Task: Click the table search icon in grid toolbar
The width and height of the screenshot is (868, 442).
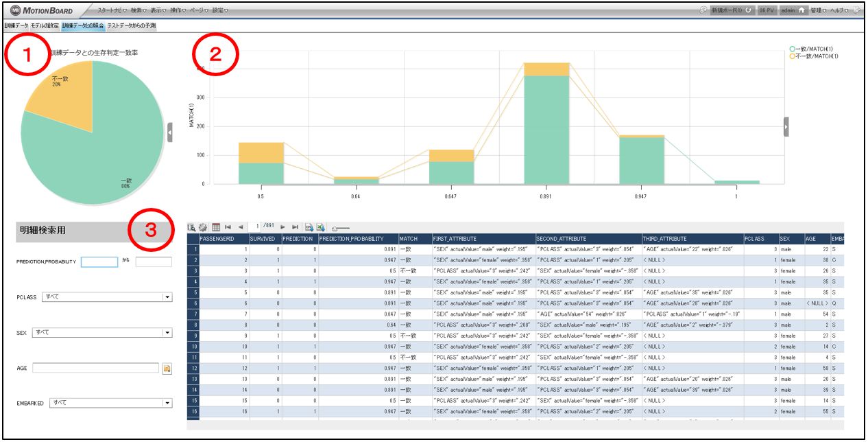Action: click(192, 226)
